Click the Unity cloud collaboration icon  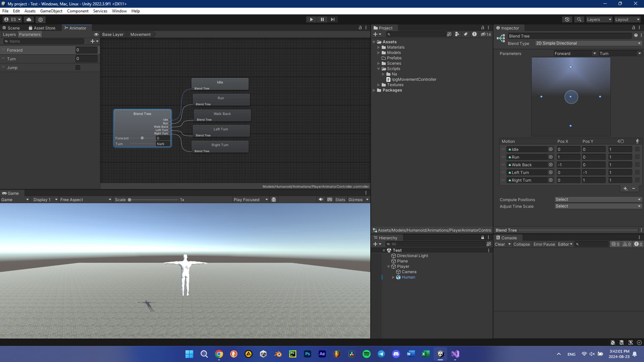(x=29, y=19)
